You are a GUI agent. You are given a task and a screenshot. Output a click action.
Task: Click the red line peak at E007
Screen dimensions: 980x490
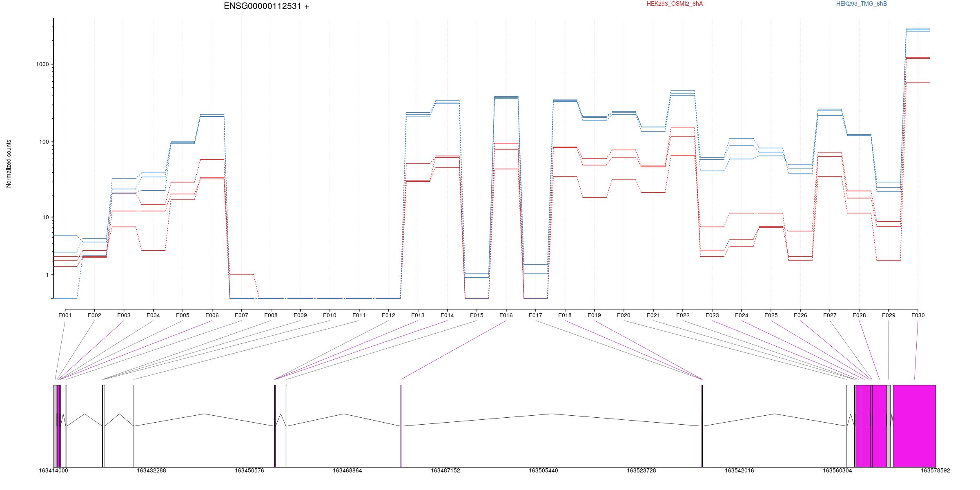241,274
